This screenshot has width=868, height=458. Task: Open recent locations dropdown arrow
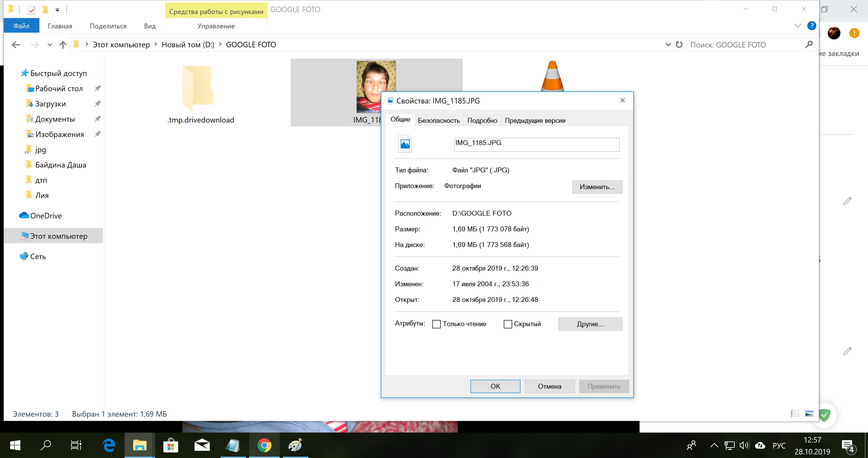(50, 45)
